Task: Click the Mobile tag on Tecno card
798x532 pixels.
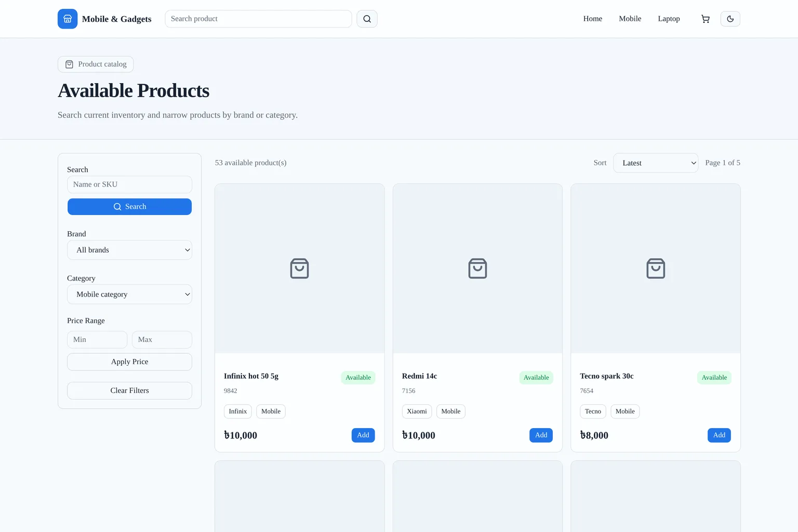Action: click(x=625, y=411)
